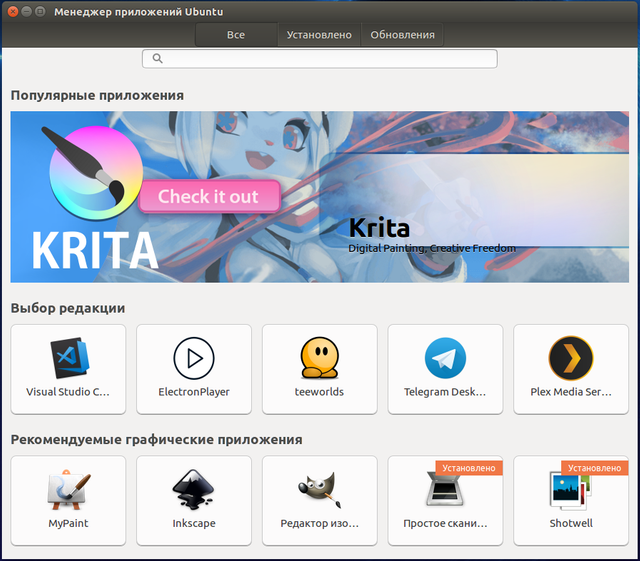Click the Выбор редакции heading
This screenshot has height=561, width=640.
coord(68,308)
